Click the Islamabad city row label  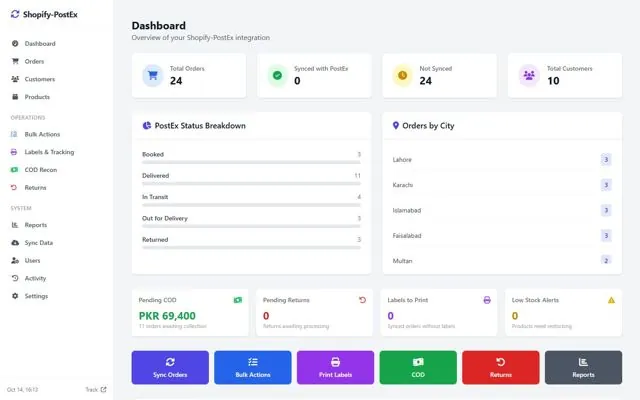tap(407, 210)
